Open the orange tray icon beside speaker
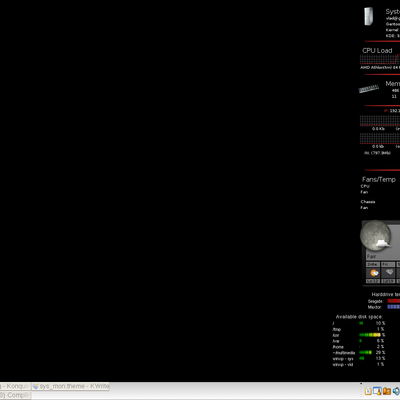 387,391
